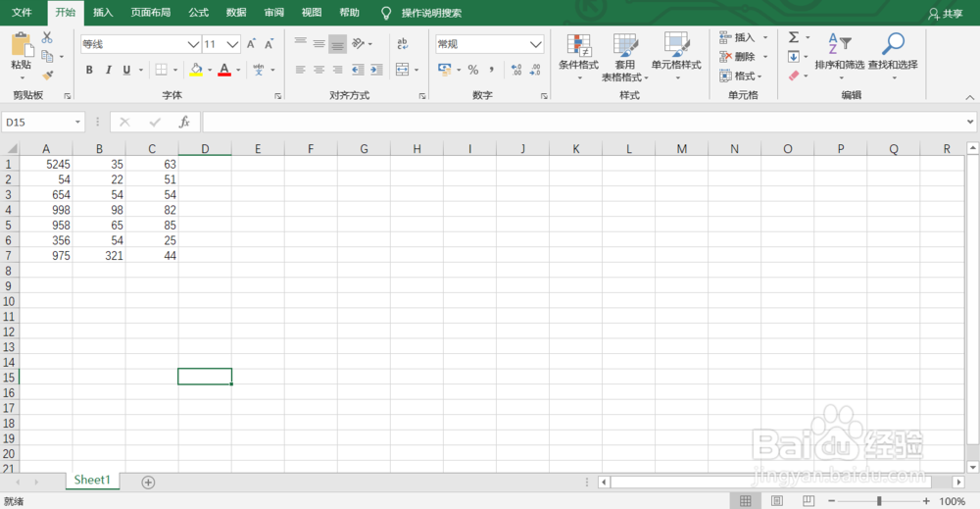Toggle align text right
The width and height of the screenshot is (980, 509).
click(x=337, y=70)
